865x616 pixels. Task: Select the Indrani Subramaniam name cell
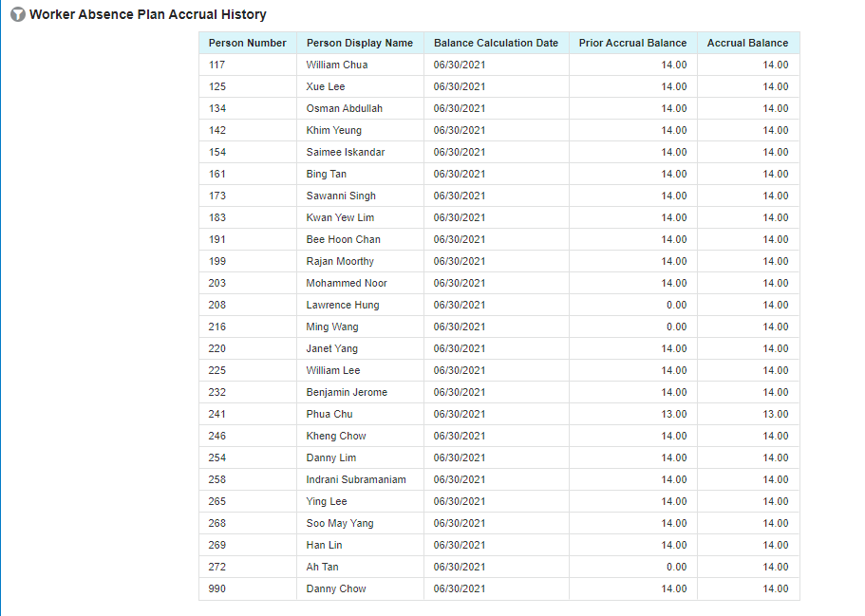(x=356, y=479)
